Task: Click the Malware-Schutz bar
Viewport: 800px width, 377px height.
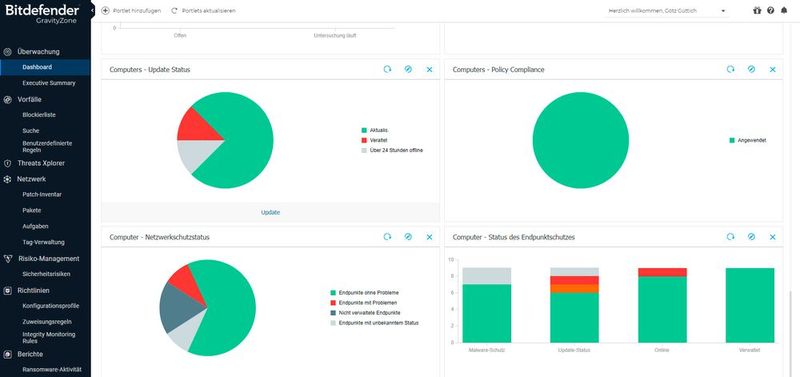Action: pos(487,305)
